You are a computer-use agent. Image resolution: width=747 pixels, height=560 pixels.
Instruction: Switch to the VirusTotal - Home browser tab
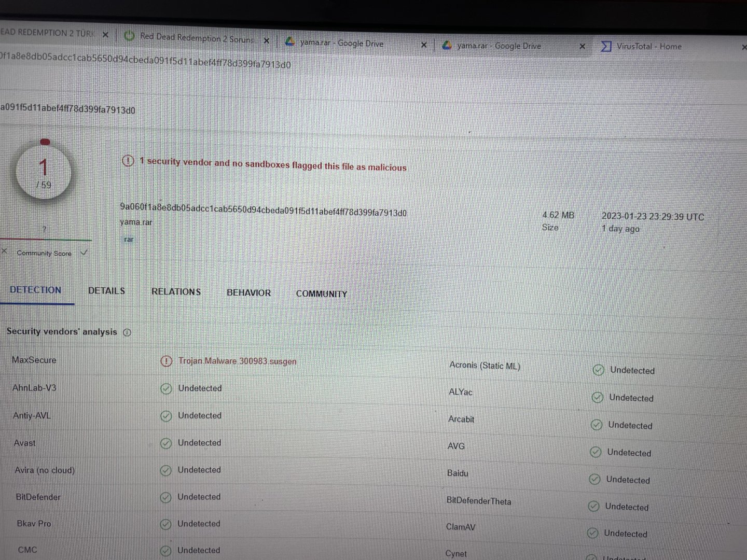648,46
